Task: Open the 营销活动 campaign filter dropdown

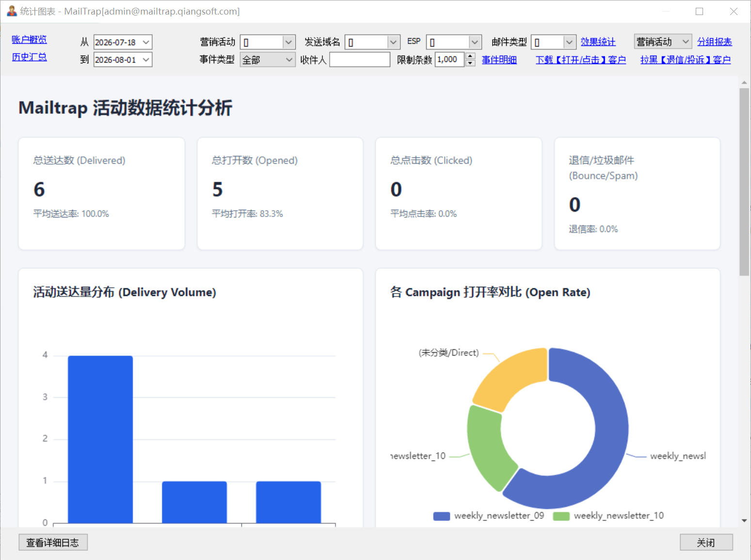Action: (x=288, y=43)
